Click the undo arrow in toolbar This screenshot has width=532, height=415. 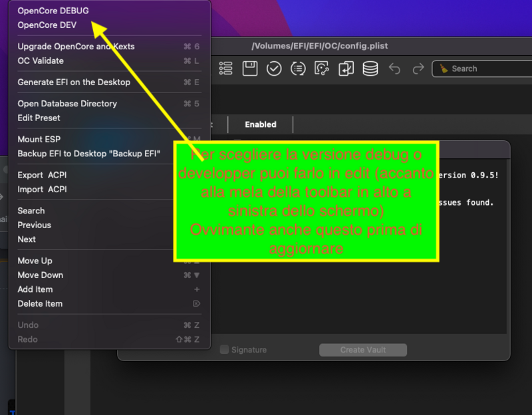[394, 69]
